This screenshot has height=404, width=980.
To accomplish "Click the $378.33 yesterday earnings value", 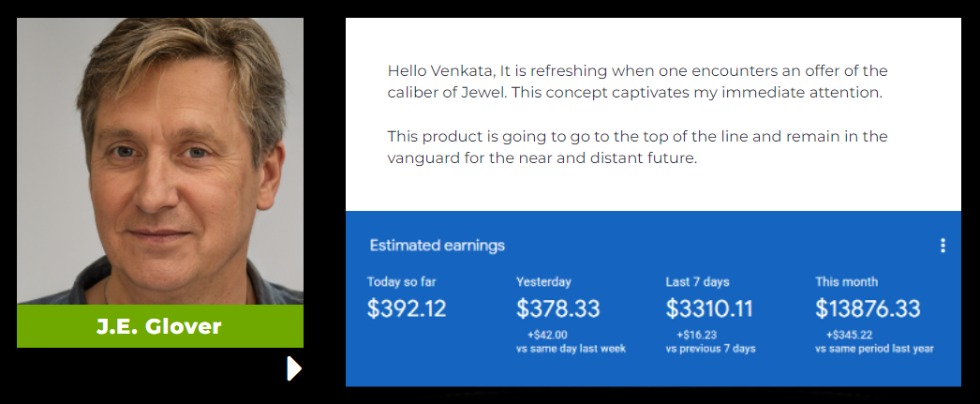I will click(x=557, y=309).
